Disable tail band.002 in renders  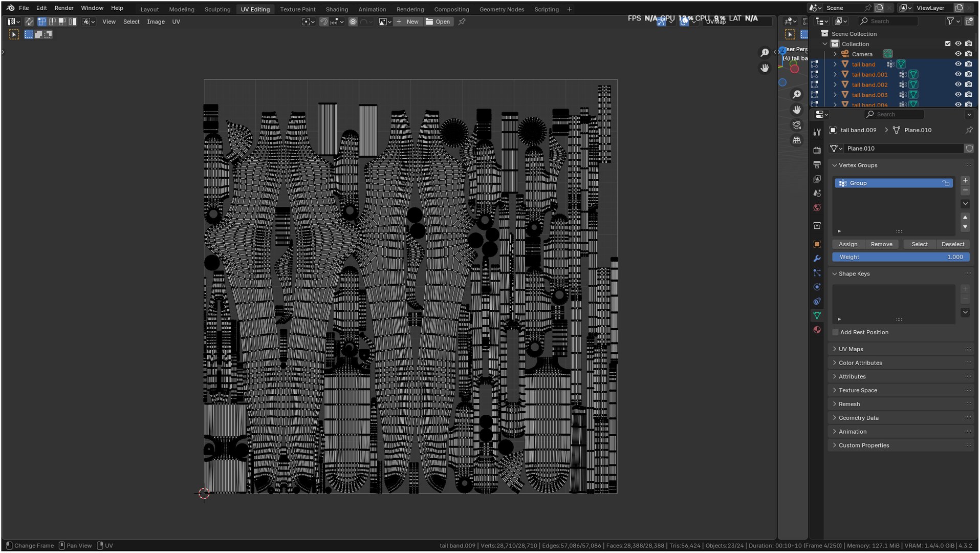click(x=968, y=85)
